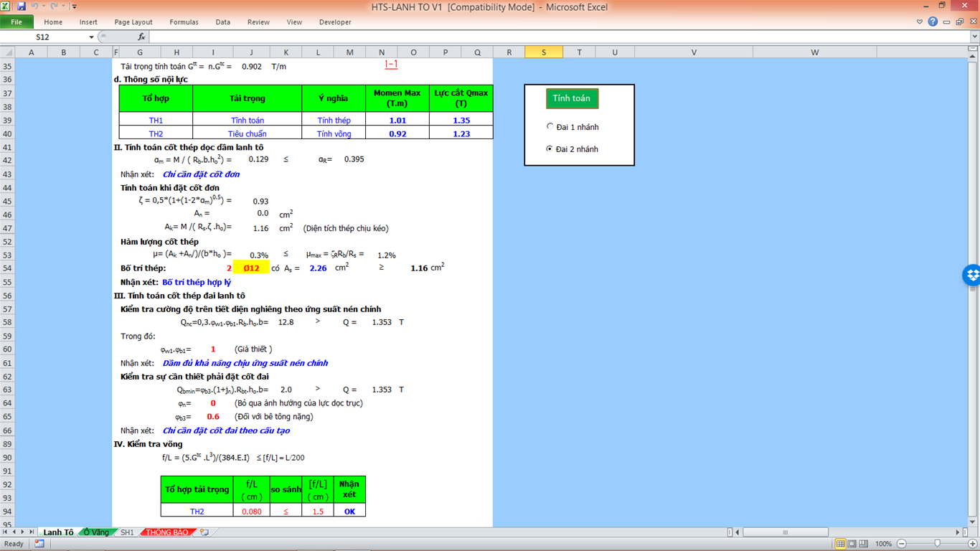Click the Undo arrow icon

pos(34,6)
